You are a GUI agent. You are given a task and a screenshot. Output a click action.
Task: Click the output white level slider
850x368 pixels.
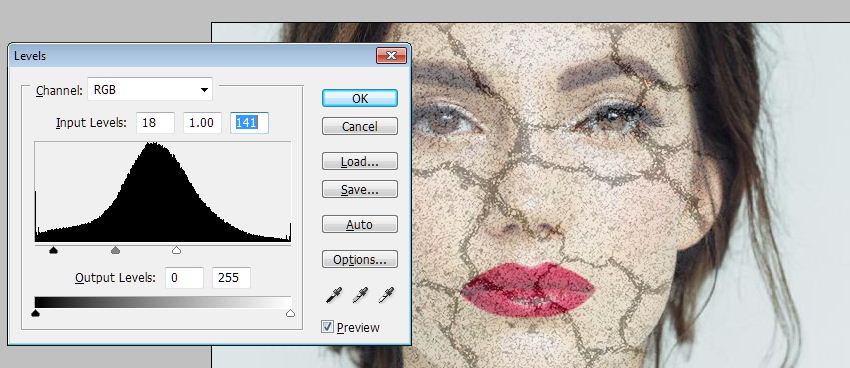pyautogui.click(x=291, y=313)
